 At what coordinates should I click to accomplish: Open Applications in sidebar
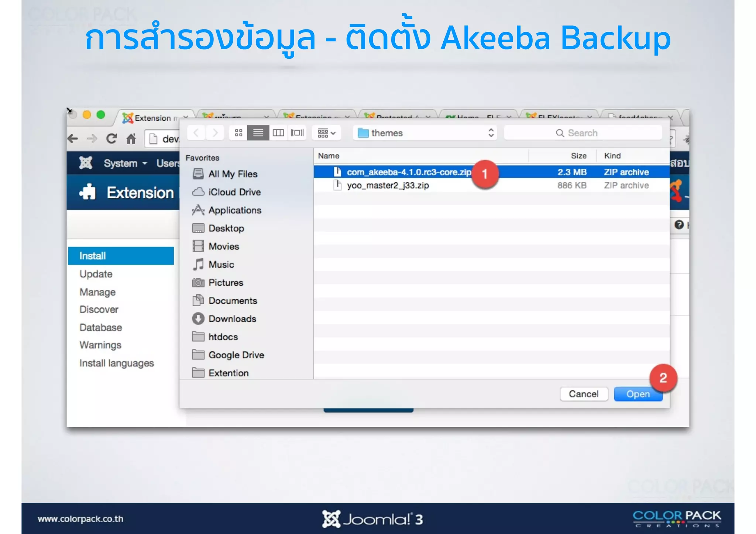click(235, 210)
